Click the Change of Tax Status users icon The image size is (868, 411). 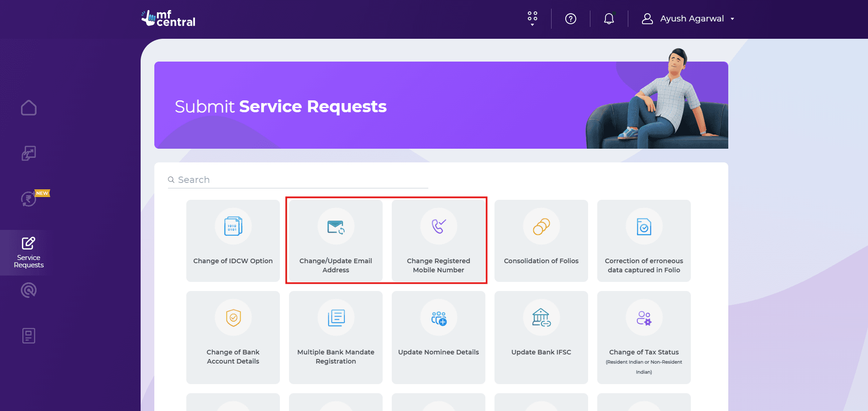644,317
